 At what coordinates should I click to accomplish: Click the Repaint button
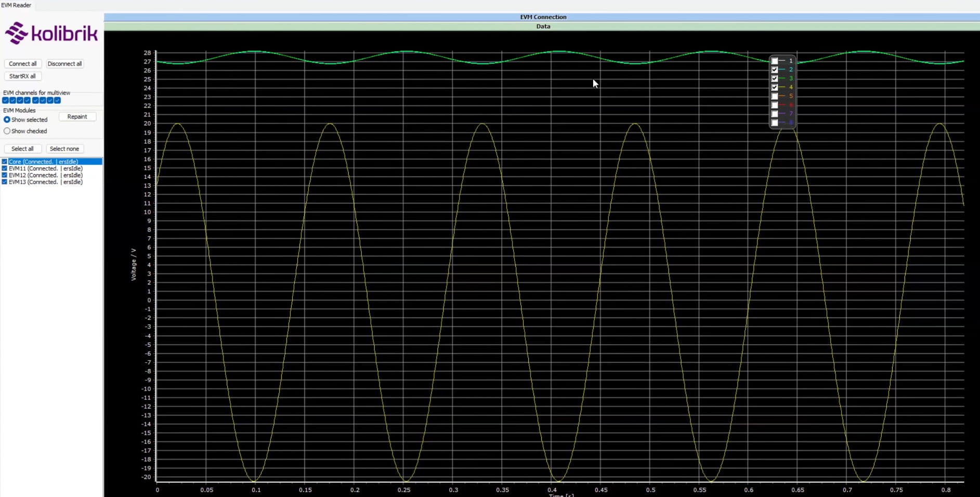pos(77,116)
